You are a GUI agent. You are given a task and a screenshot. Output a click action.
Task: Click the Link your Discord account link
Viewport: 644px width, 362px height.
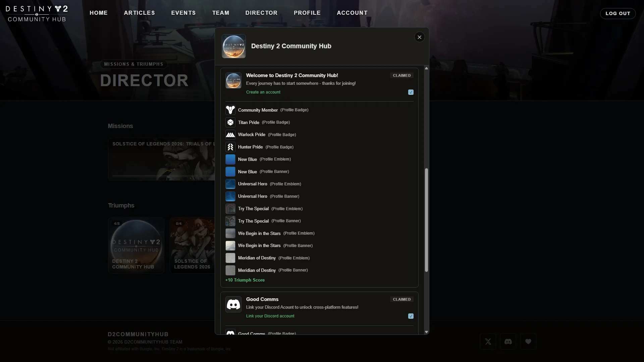coord(270,316)
